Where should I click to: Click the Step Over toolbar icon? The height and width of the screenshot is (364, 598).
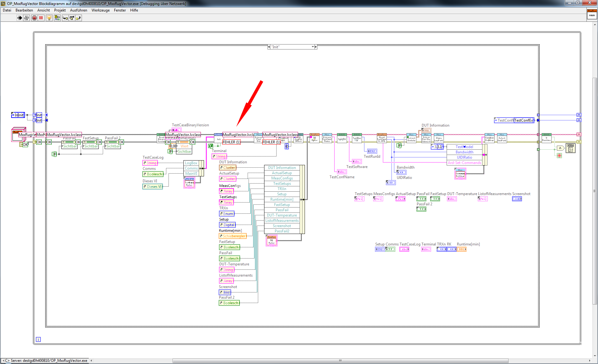click(x=72, y=18)
